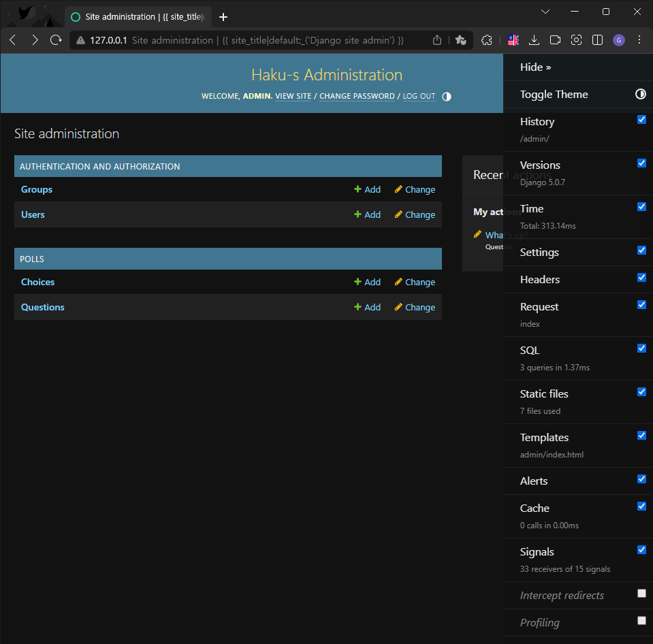This screenshot has width=653, height=644.
Task: Disable the Time panel checkbox
Action: click(641, 206)
